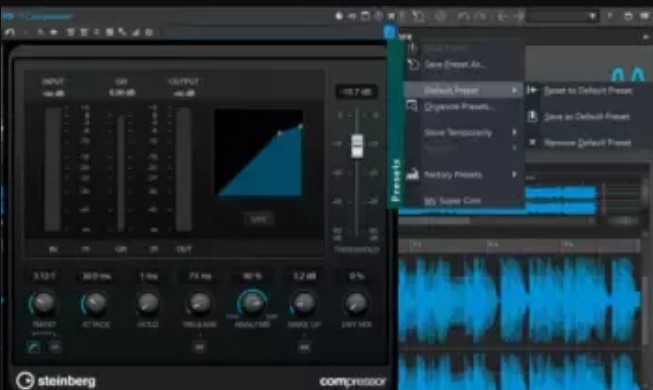Click the forward arrow in the main window toolbar
653x390 pixels.
coord(518,16)
